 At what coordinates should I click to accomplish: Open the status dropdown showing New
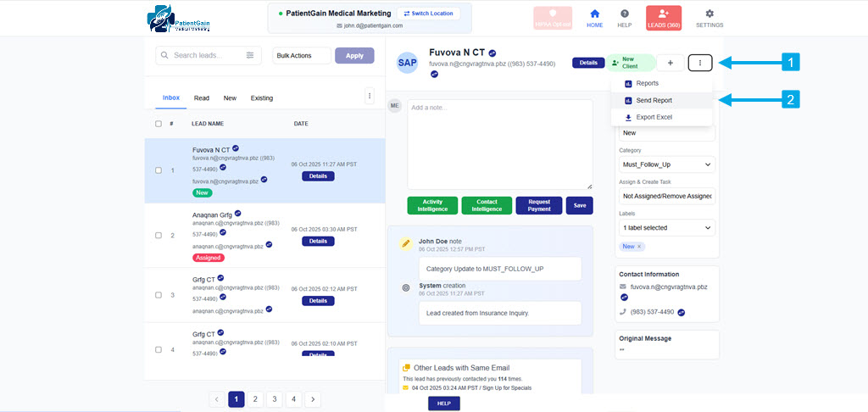coord(667,133)
